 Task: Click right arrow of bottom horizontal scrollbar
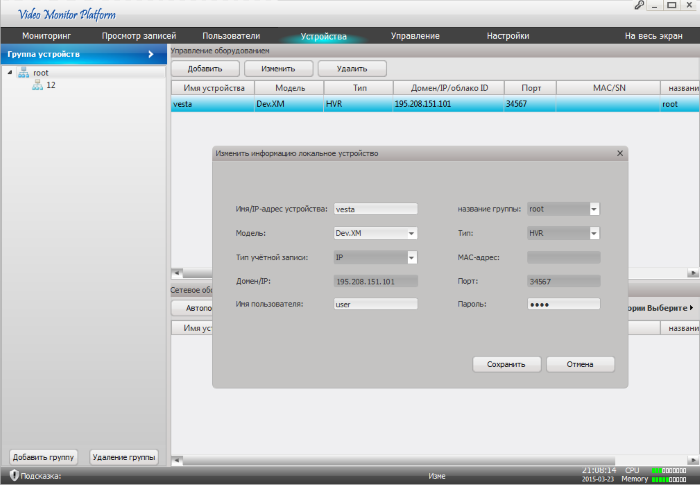[693, 460]
